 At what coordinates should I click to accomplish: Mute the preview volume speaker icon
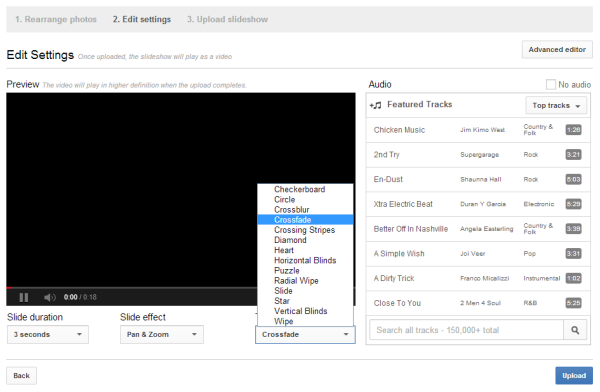point(50,297)
